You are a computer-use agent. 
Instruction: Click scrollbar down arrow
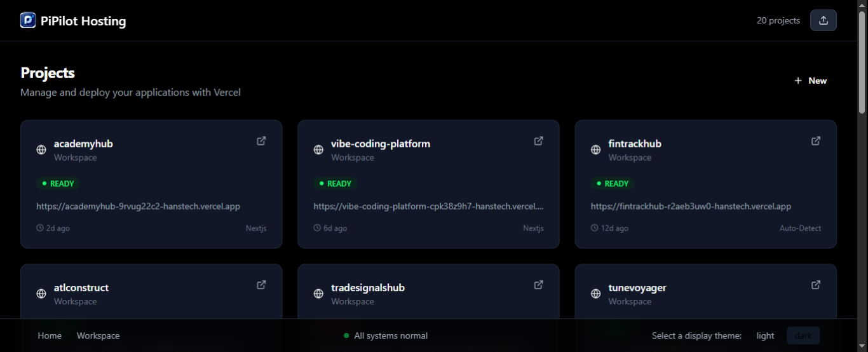(x=862, y=347)
